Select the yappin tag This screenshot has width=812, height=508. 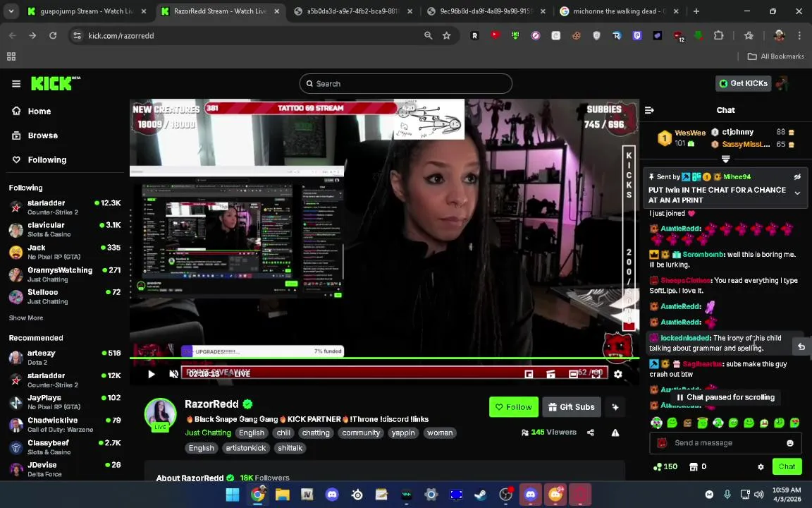(403, 433)
